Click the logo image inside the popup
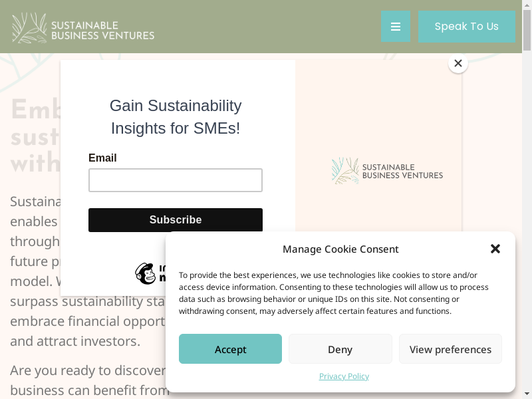This screenshot has height=399, width=532. [387, 171]
